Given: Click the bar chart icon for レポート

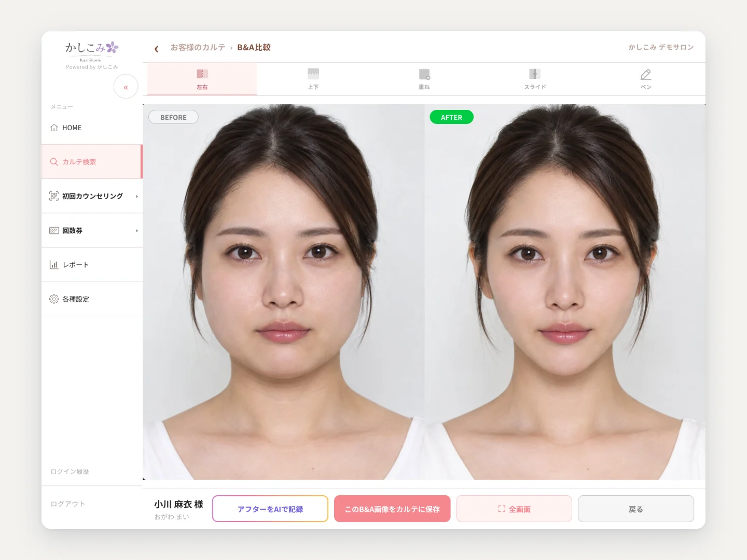Looking at the screenshot, I should coord(54,264).
